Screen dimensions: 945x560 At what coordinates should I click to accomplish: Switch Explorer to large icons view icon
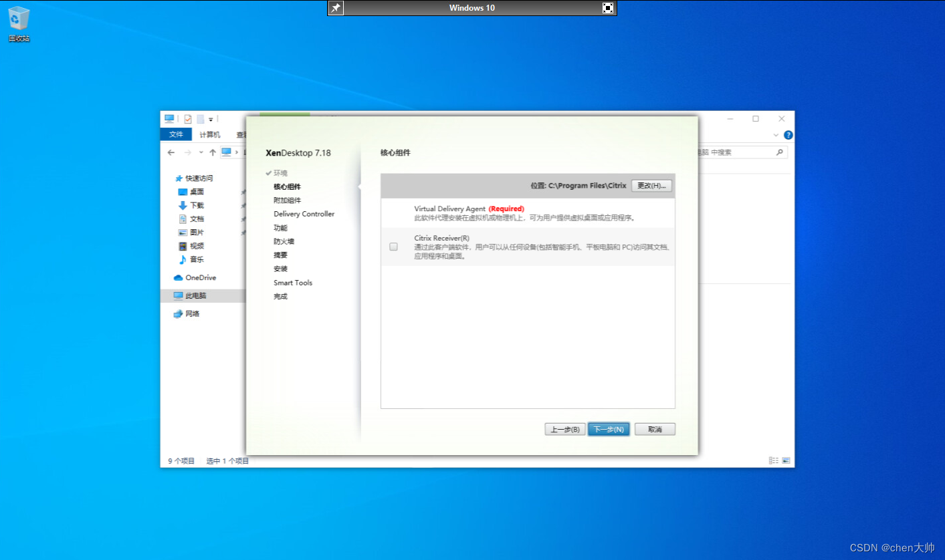[786, 460]
